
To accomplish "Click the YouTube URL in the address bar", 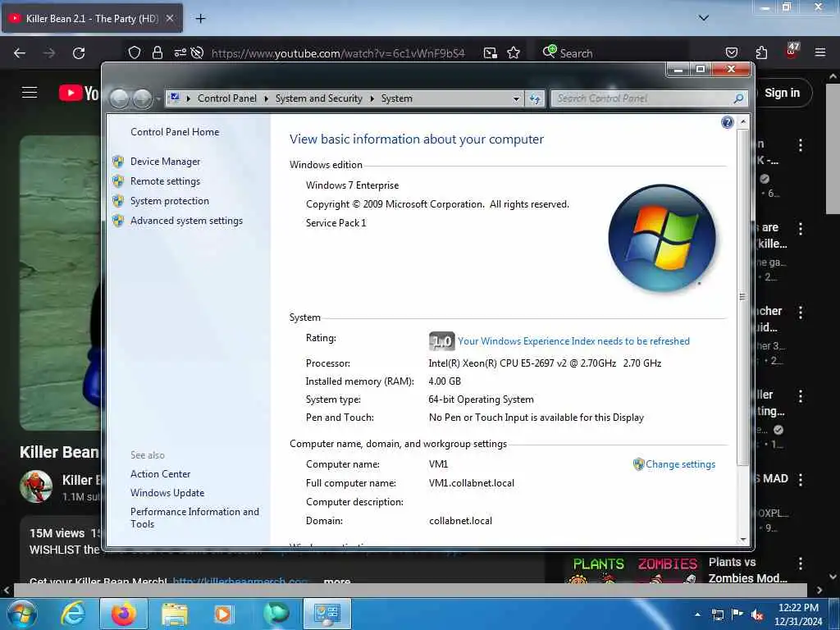I will [x=338, y=53].
